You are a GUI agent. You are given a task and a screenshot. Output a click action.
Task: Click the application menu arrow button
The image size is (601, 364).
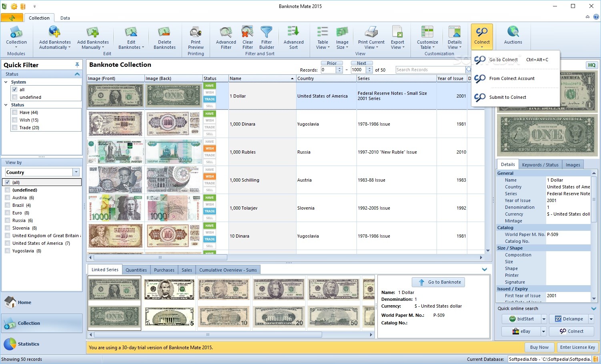tap(12, 18)
